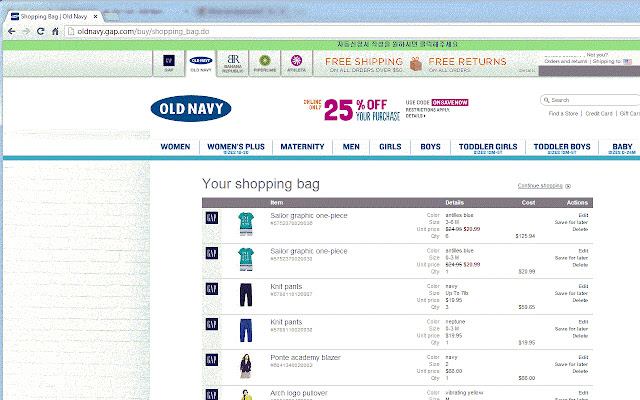The height and width of the screenshot is (400, 640).
Task: Close the Shopping Bag browser tab
Action: click(x=95, y=17)
